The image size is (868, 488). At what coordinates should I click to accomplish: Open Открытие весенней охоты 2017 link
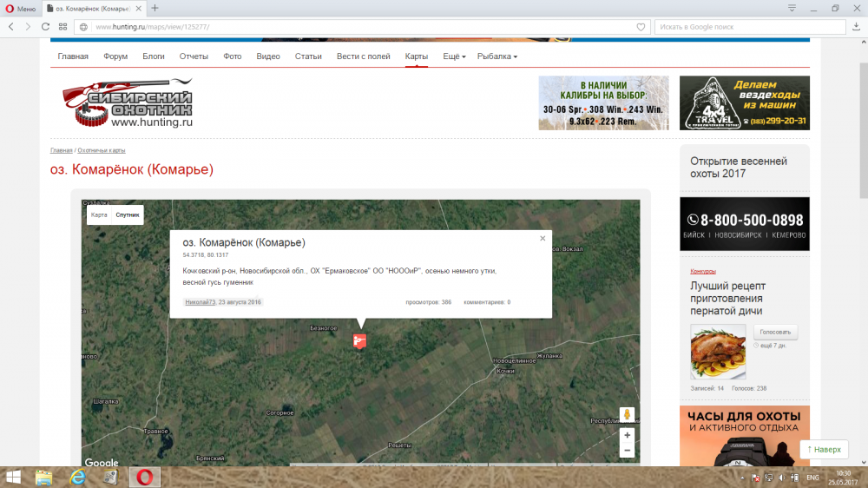739,168
